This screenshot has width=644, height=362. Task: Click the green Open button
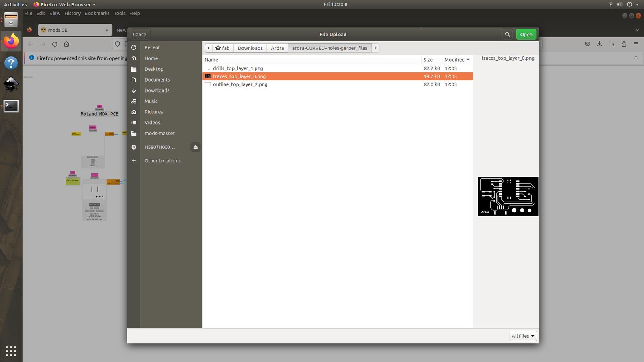(526, 34)
